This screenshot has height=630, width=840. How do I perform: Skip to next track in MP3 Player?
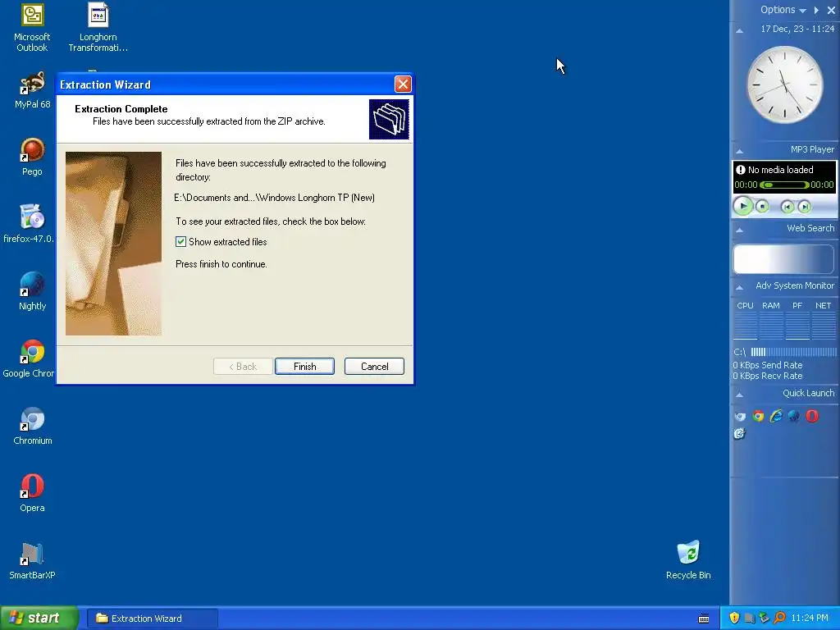(804, 206)
